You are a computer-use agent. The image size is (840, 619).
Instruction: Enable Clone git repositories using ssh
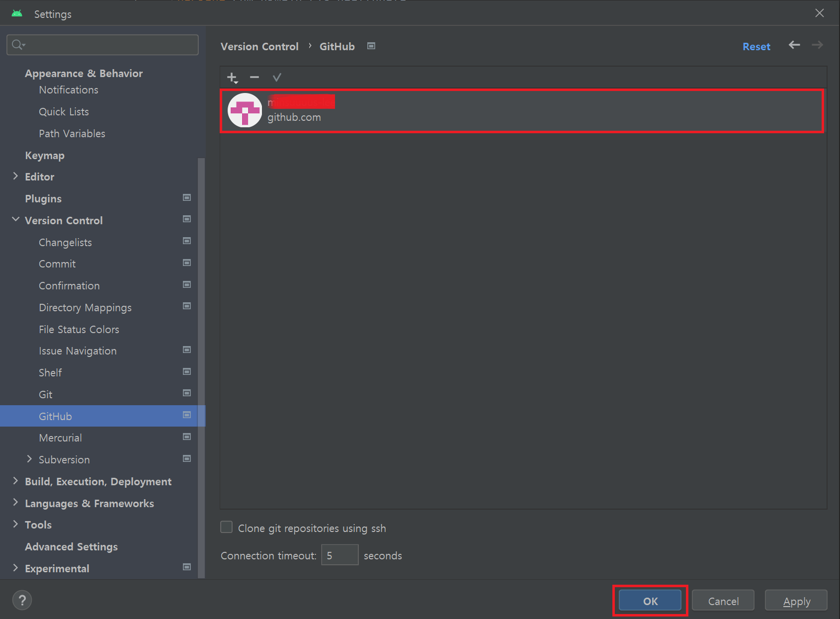[x=226, y=527]
